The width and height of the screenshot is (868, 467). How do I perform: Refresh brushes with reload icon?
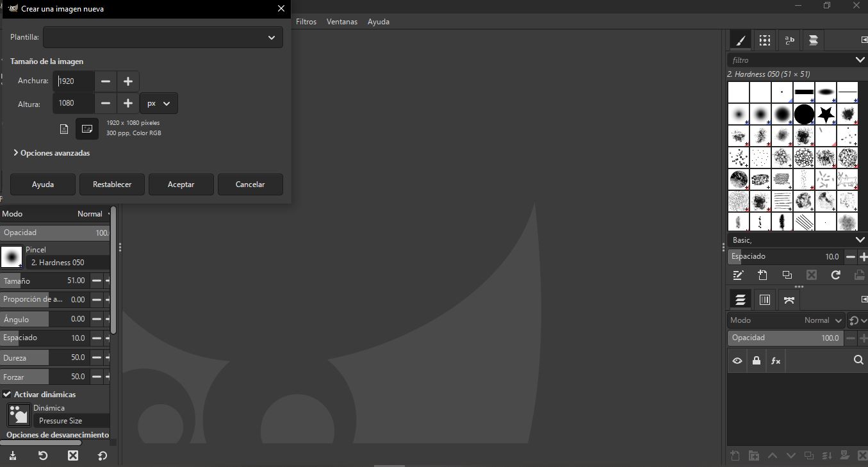click(x=835, y=275)
